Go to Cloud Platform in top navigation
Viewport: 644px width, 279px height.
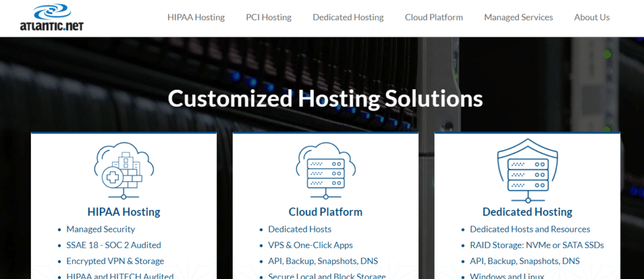[434, 18]
